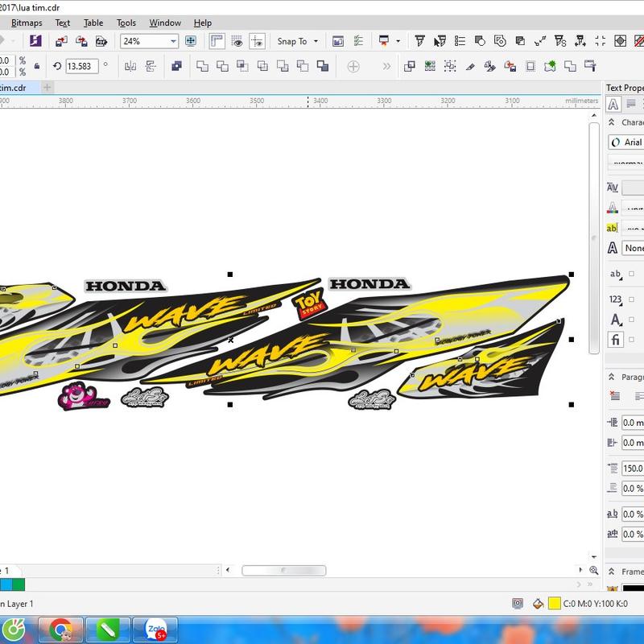Collapse the Character section
Screen dimensions: 644x644
click(x=611, y=122)
